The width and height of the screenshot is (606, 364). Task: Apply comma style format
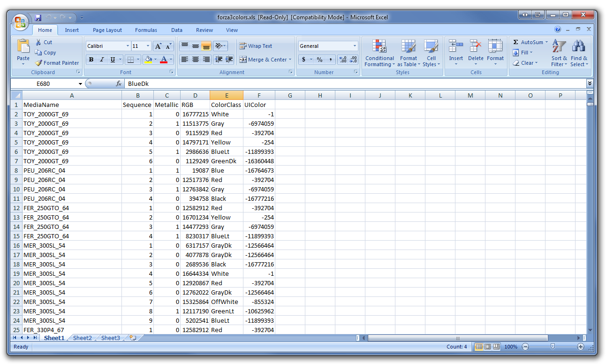(x=331, y=60)
